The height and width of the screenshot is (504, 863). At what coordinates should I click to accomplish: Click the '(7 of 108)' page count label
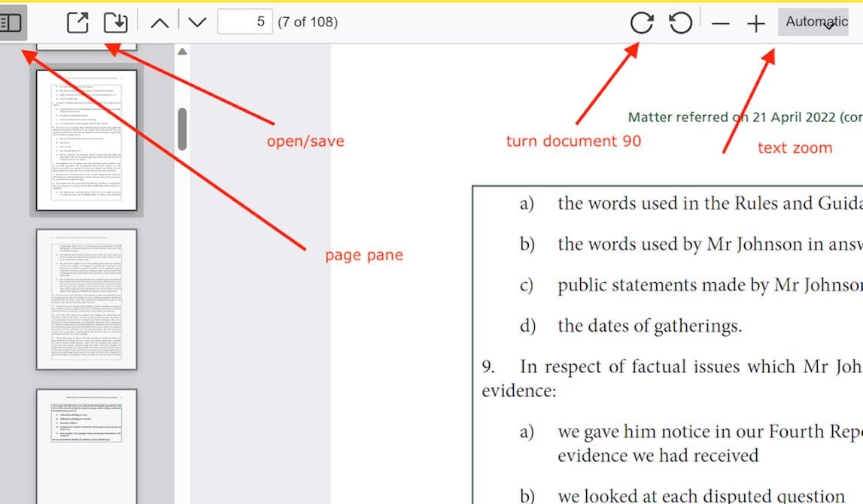[308, 22]
